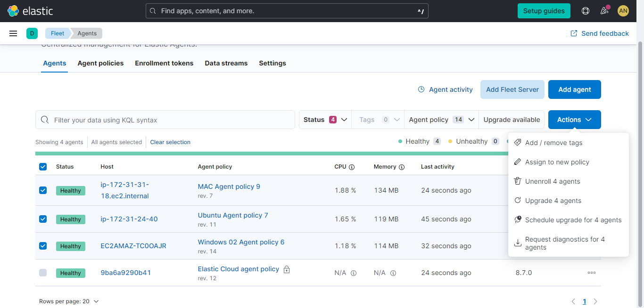The height and width of the screenshot is (308, 644).
Task: Open the Fleet breadcrumb
Action: pos(58,33)
